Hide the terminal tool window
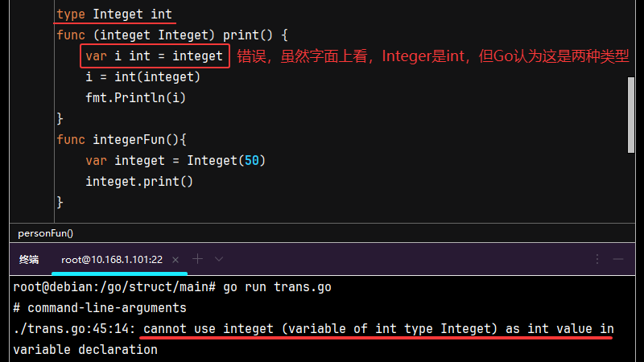The image size is (644, 362). (618, 259)
